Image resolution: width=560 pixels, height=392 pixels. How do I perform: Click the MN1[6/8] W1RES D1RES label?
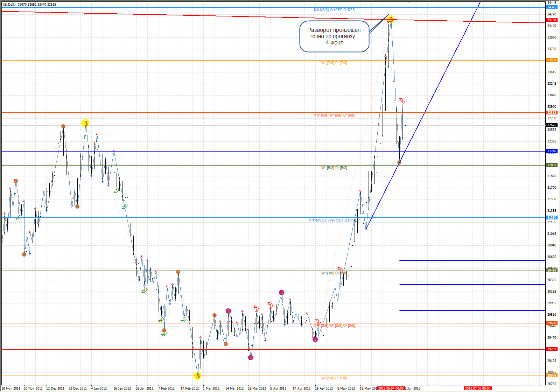334,10
